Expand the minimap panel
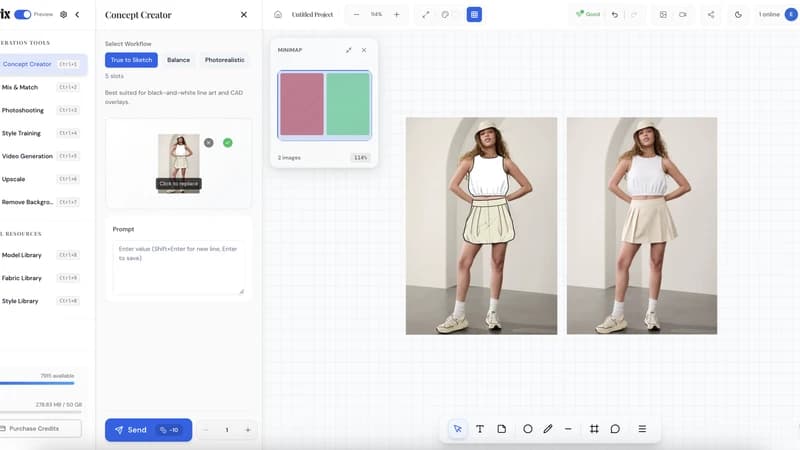The image size is (800, 450). point(348,50)
